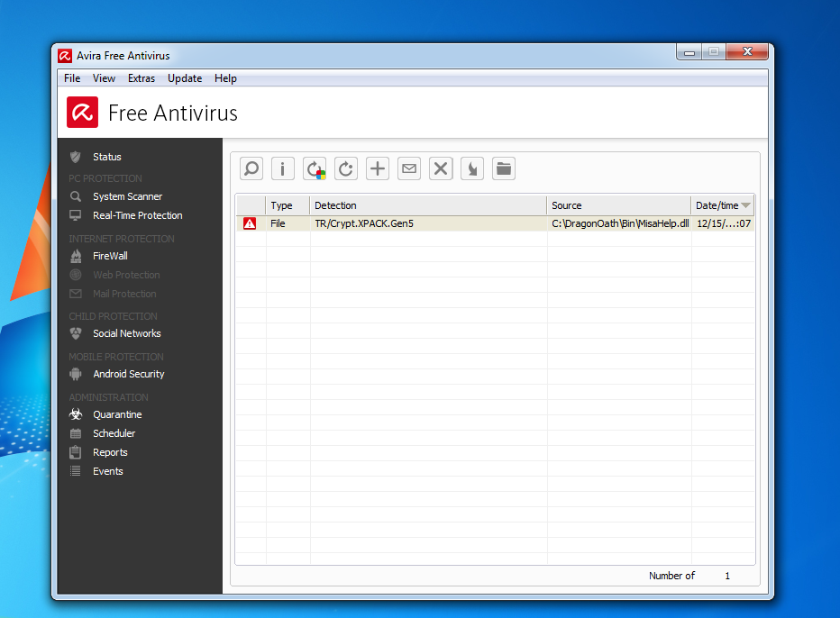Sort by Source column header
The height and width of the screenshot is (618, 840).
(619, 205)
